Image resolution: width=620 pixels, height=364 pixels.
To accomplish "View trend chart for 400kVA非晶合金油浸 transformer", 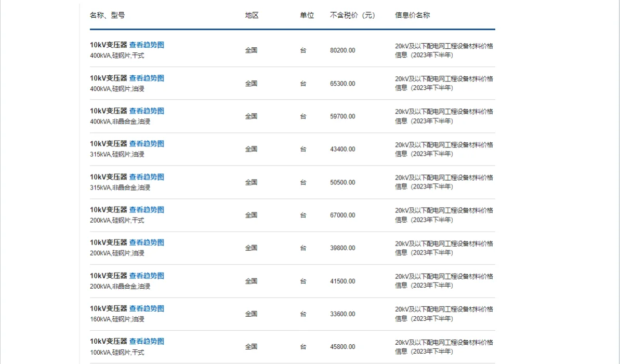I will click(x=148, y=111).
